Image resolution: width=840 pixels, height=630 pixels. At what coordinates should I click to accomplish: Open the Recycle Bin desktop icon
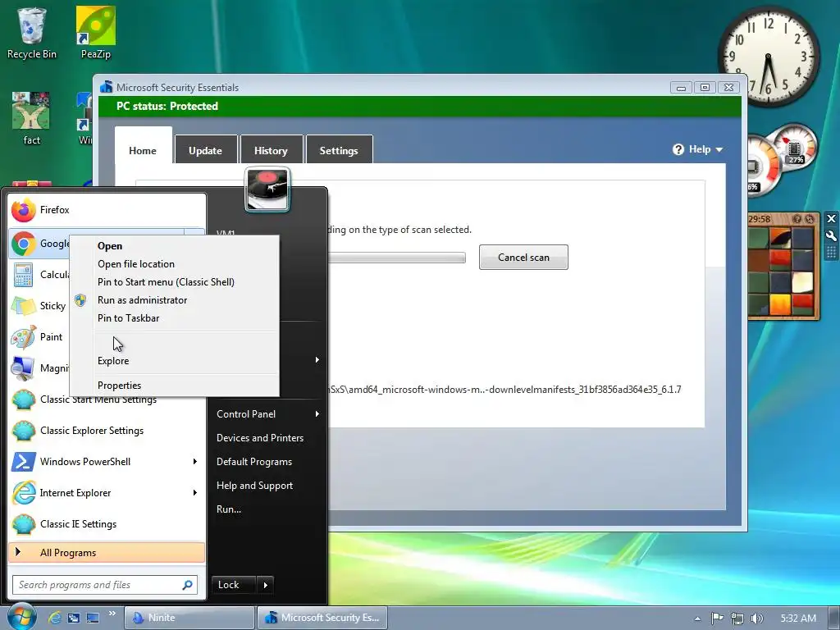32,33
